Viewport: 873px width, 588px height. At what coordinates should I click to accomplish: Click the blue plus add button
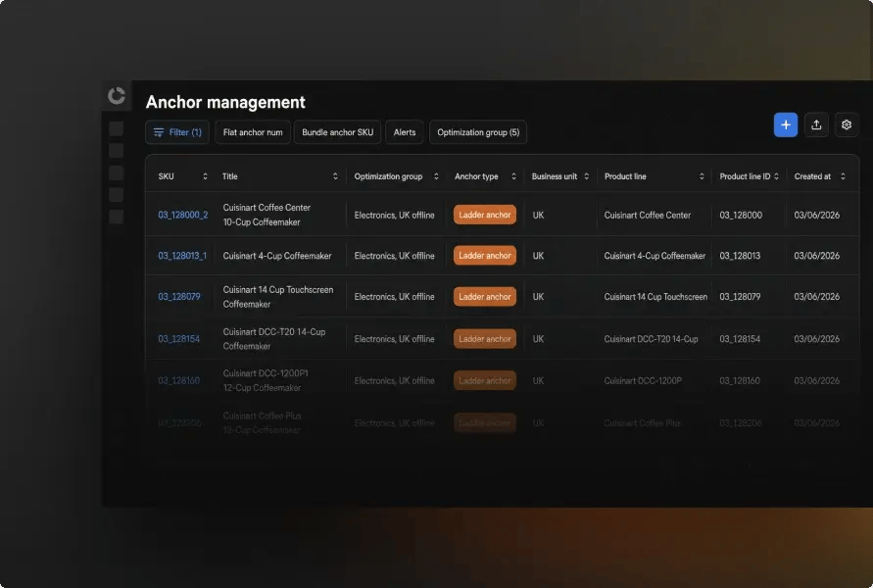point(786,124)
